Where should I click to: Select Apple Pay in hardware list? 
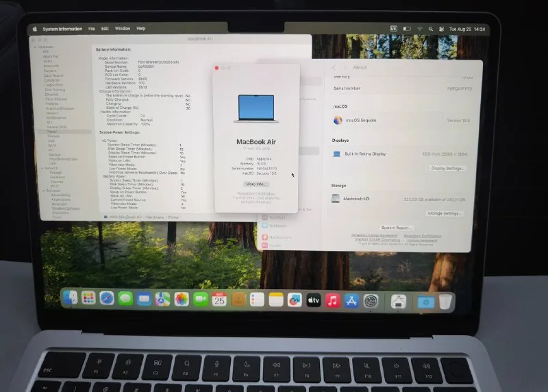point(51,56)
